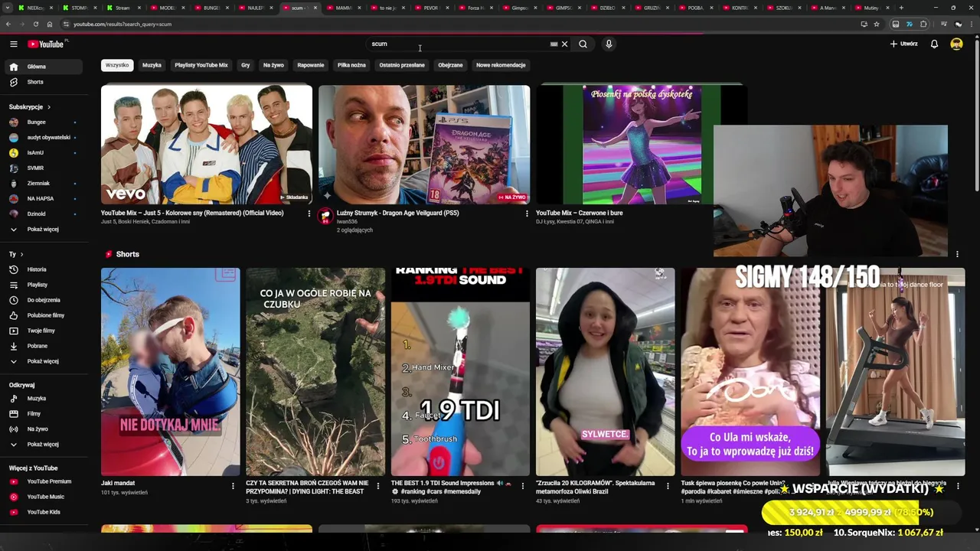Play the 1.9 TDI Sound short
The image size is (980, 551).
460,372
